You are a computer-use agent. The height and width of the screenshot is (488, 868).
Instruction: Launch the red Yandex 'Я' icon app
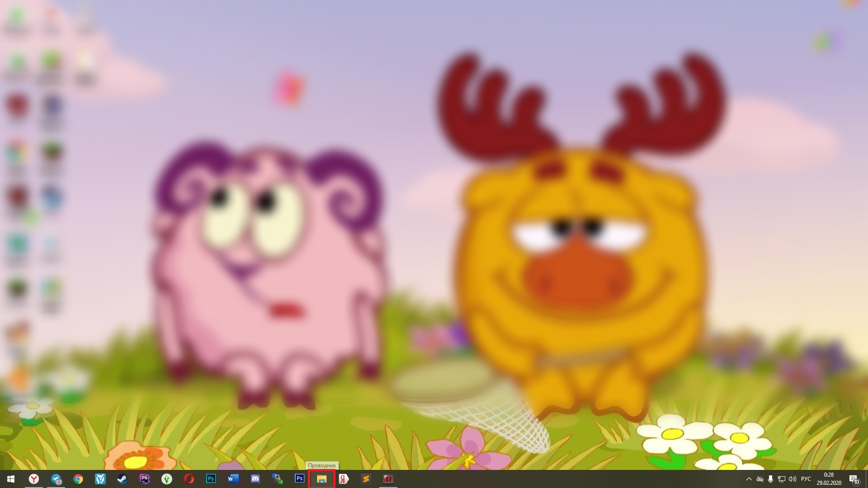[344, 479]
